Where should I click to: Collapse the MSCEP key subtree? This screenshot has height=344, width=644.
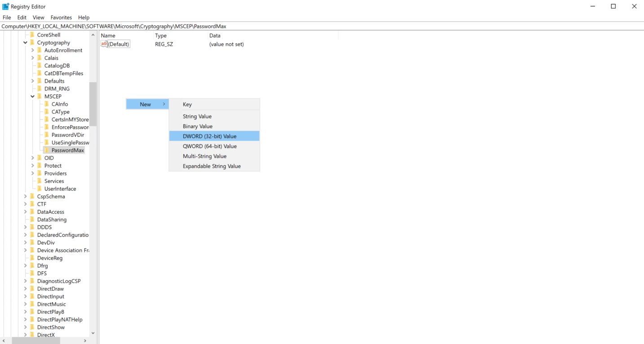tap(32, 96)
